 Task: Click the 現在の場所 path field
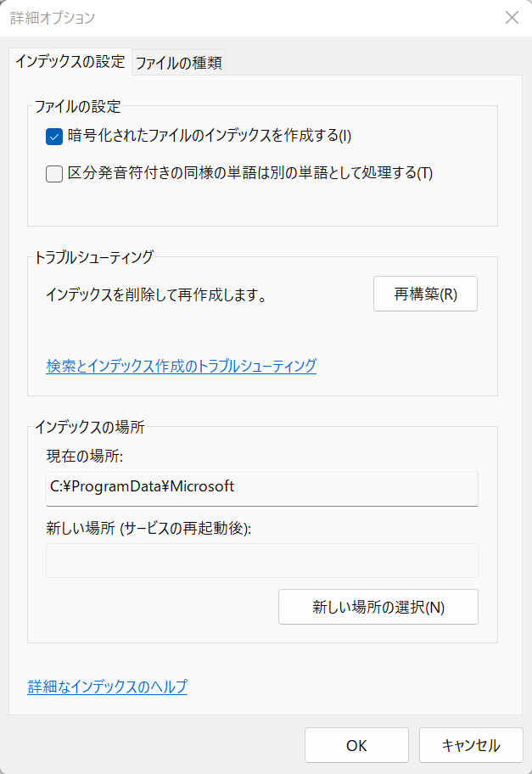click(x=262, y=489)
